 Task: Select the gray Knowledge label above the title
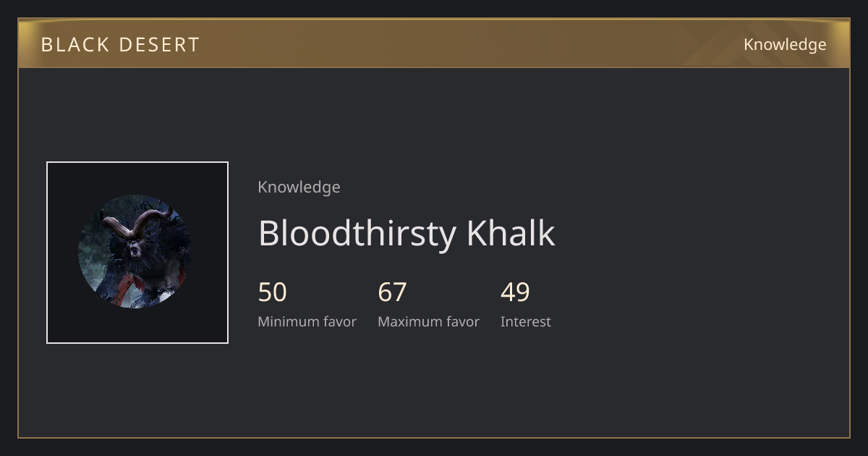299,187
